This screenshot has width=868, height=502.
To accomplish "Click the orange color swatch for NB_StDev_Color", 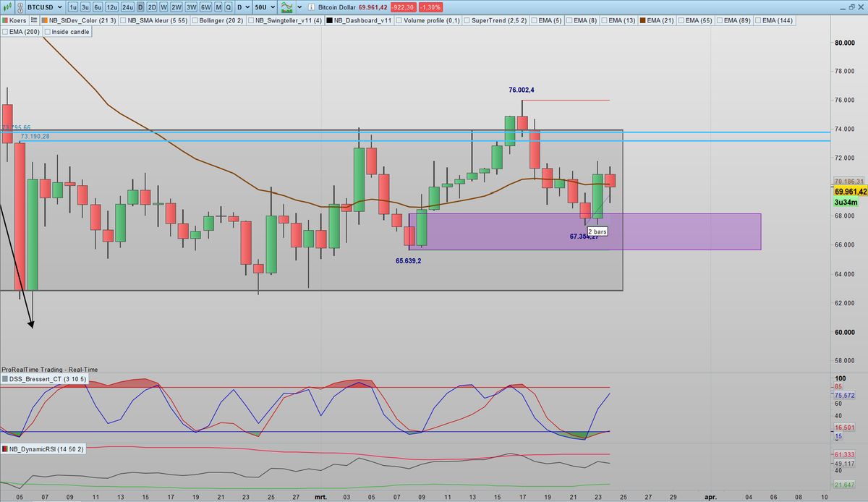I will coord(46,20).
